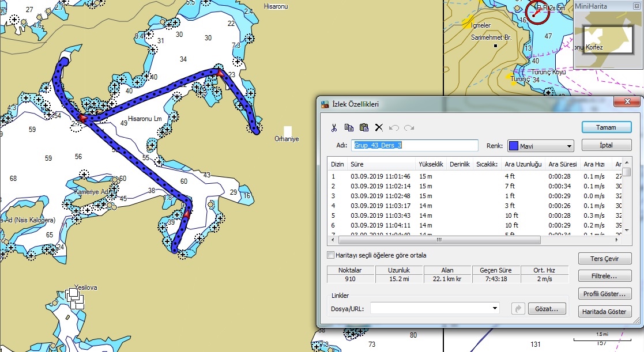Screen dimensions: 644x352
Task: Delete selected points with the X icon
Action: [379, 127]
